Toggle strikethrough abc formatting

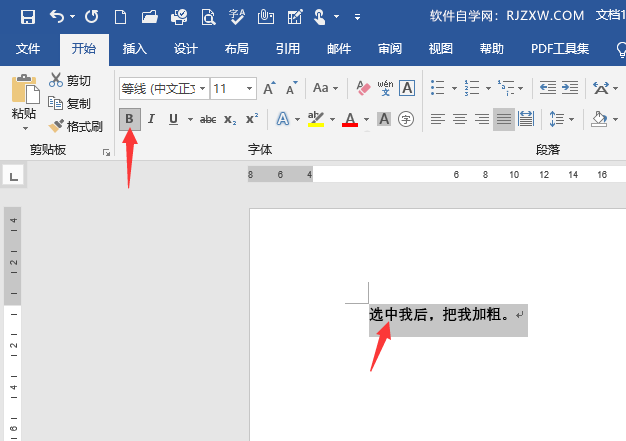(208, 119)
